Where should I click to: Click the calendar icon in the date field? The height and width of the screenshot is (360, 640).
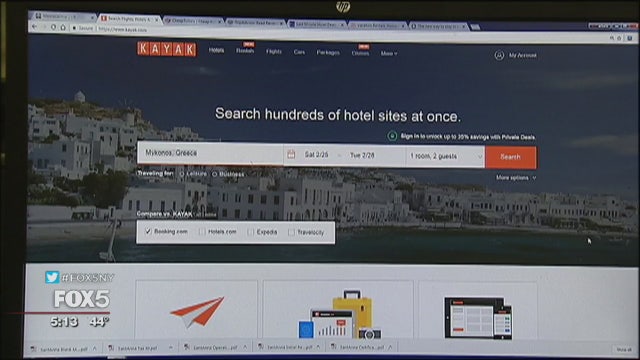pos(291,154)
